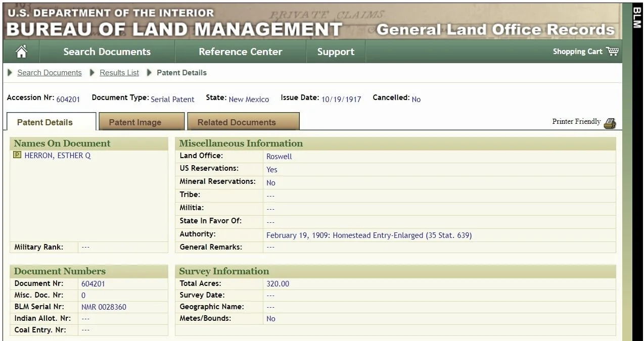
Task: Open the Reference Center menu
Action: [241, 52]
